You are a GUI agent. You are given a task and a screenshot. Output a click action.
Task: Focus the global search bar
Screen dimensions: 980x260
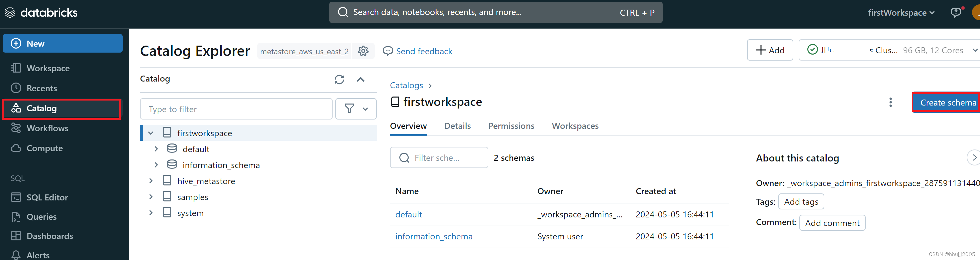[496, 13]
